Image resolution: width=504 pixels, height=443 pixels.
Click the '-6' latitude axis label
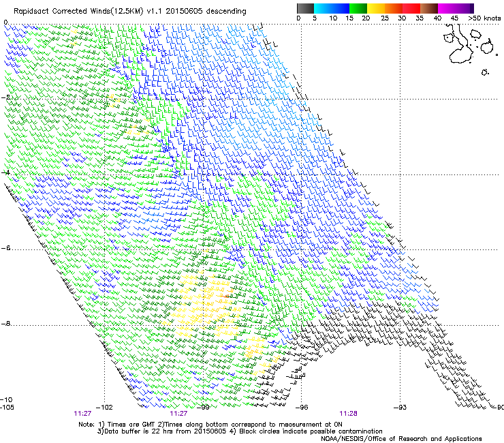pos(5,247)
